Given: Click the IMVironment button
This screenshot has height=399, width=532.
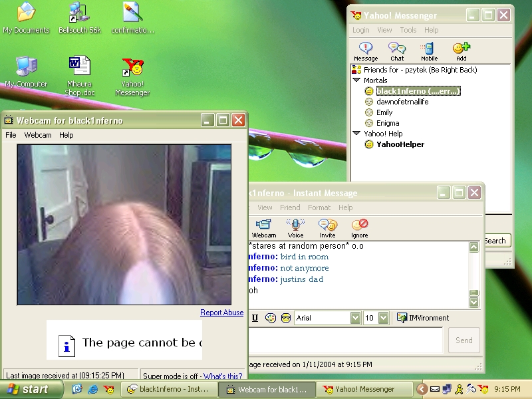Looking at the screenshot, I should click(x=423, y=318).
